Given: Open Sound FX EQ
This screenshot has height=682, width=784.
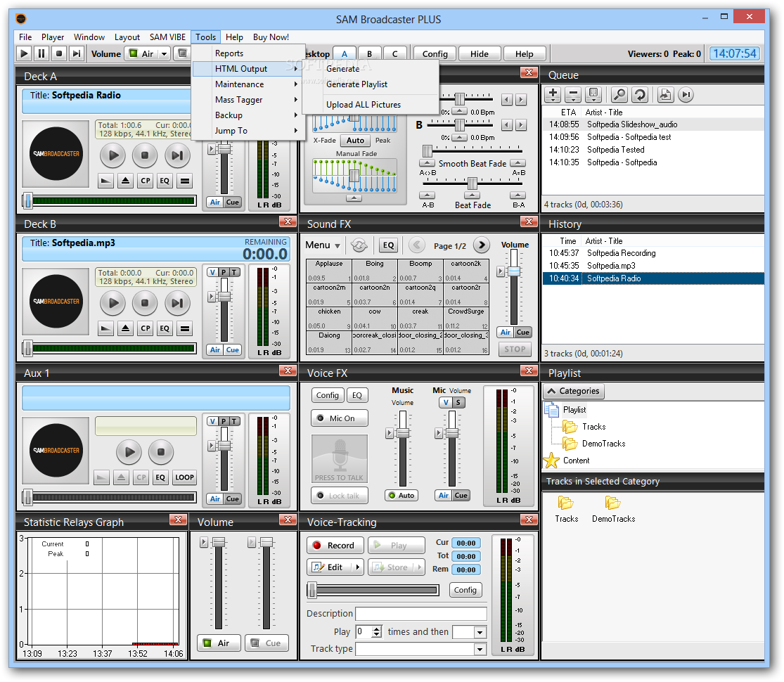Looking at the screenshot, I should 388,245.
